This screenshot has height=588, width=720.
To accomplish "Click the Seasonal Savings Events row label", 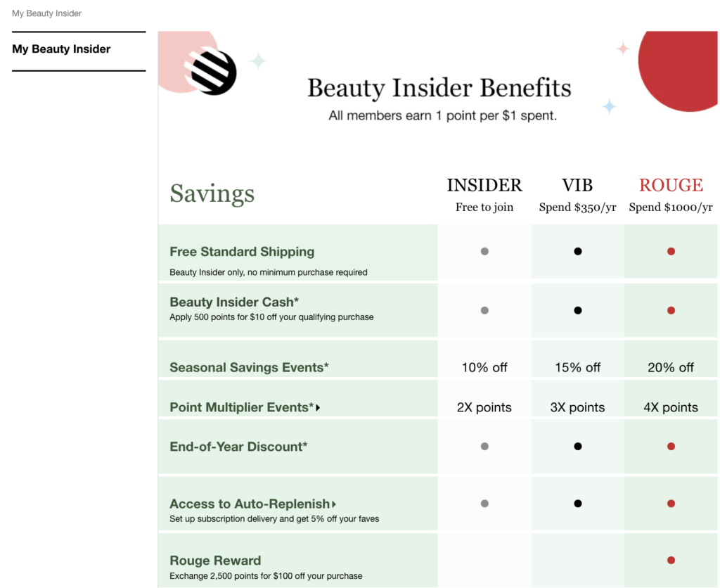I will pos(249,367).
